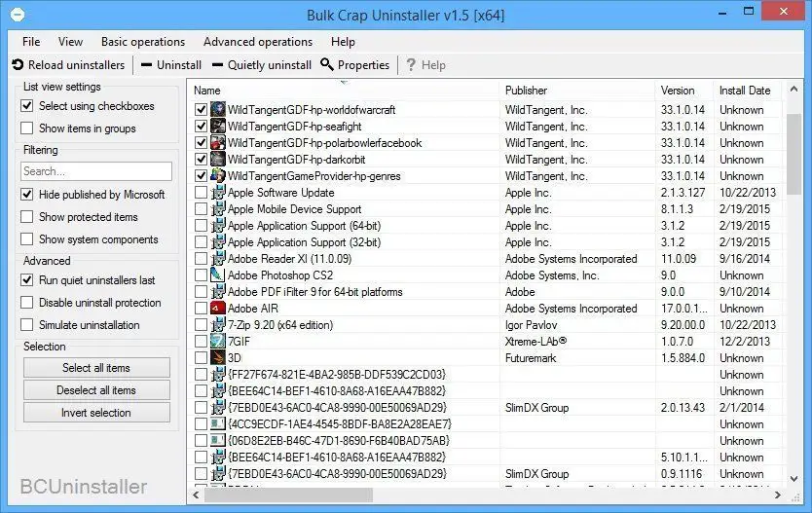Click the Select all items button
Viewport: 812px width, 513px height.
point(96,368)
